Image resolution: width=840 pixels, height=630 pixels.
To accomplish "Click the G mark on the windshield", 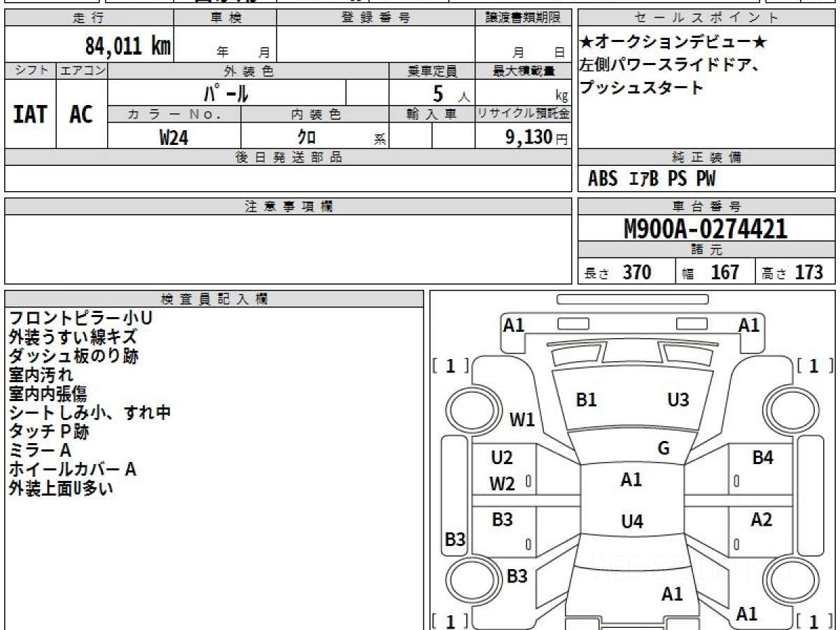I will tap(664, 449).
